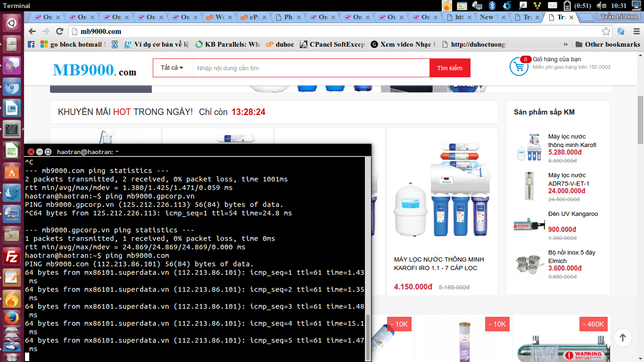This screenshot has width=644, height=362.
Task: Launch Pidgin messenger from the dock
Action: [x=12, y=66]
